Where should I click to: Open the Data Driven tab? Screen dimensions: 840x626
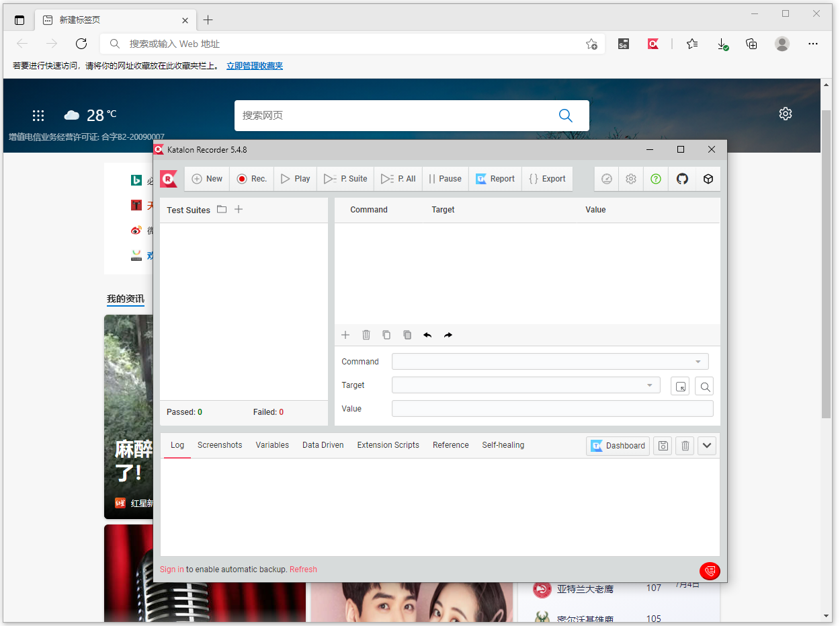click(323, 445)
